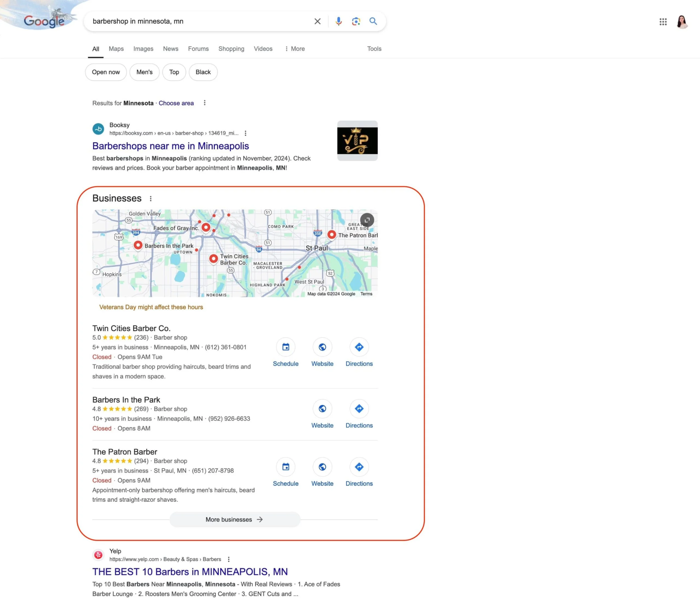Open Schedule for Twin Cities Barber Co.
Viewport: 700px width, 609px height.
[286, 347]
